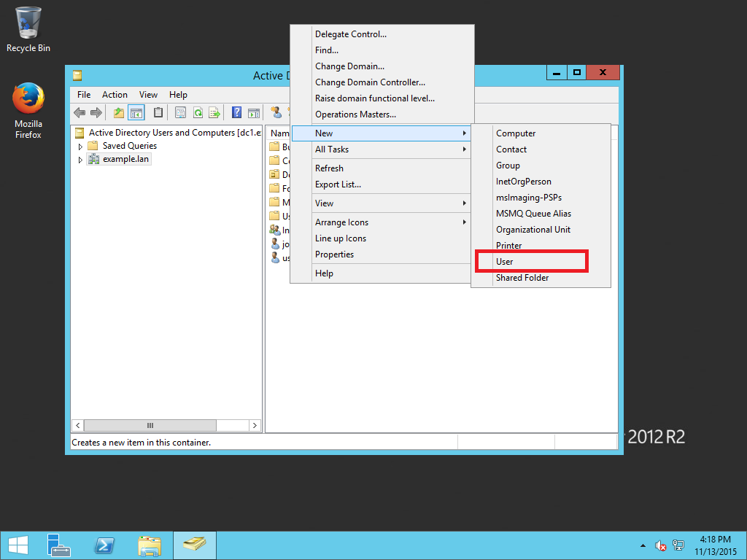The width and height of the screenshot is (747, 560).
Task: Launch PowerShell from taskbar
Action: [104, 545]
